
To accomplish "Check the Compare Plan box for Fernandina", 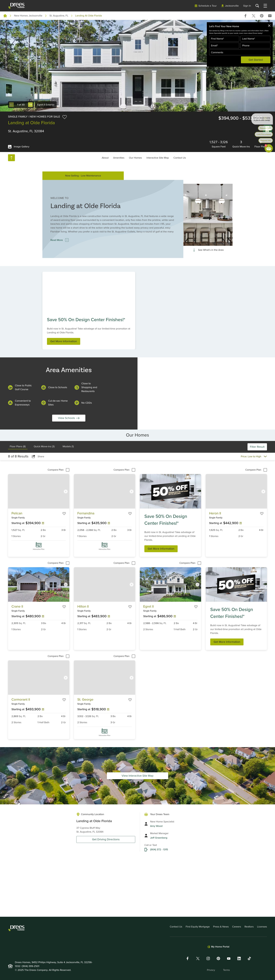I will pos(133,470).
